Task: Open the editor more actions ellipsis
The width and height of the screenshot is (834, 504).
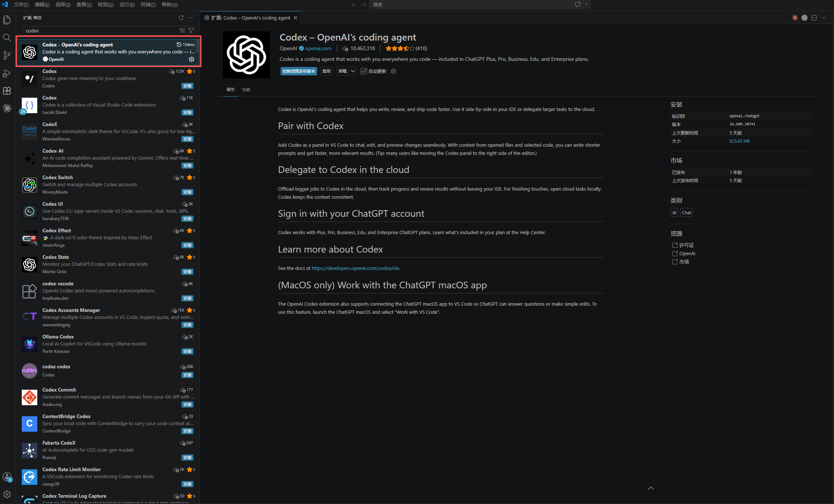Action: click(824, 18)
